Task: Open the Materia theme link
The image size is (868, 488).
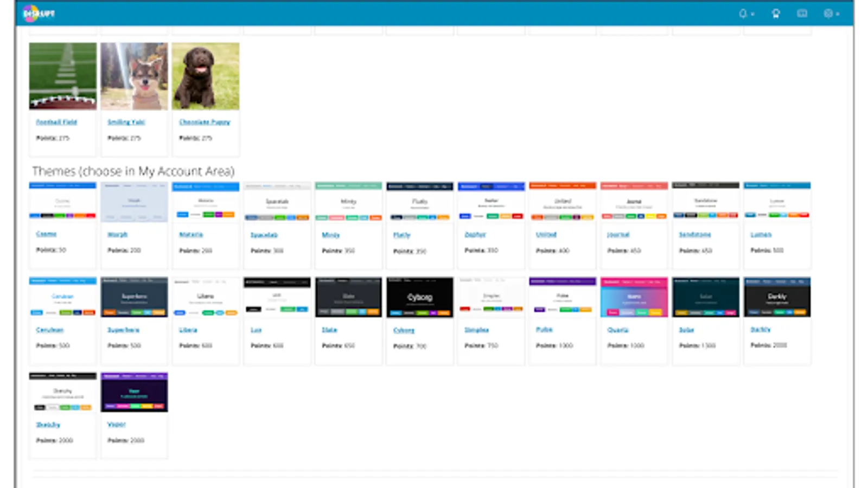Action: [191, 235]
